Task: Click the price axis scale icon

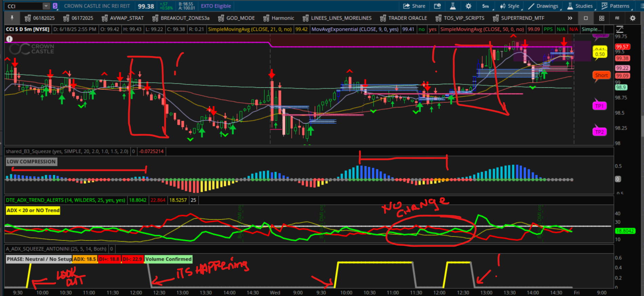Action: [x=620, y=29]
